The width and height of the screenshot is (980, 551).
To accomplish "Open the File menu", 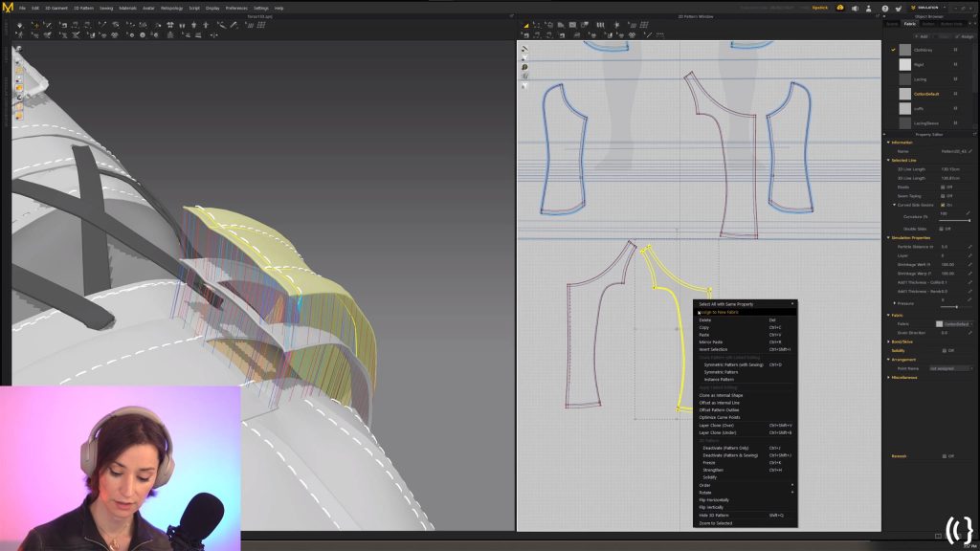I will 23,8.
